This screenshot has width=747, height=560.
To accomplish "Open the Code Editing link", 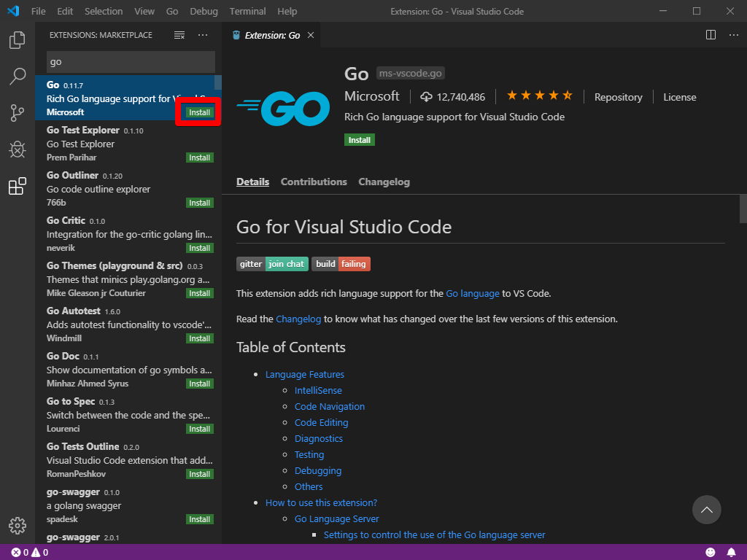I will pos(321,422).
